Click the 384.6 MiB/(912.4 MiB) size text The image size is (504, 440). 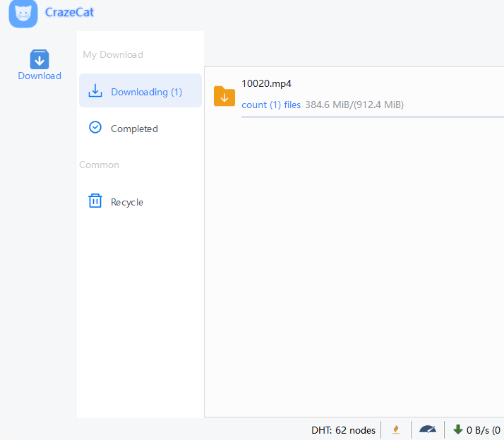coord(354,105)
